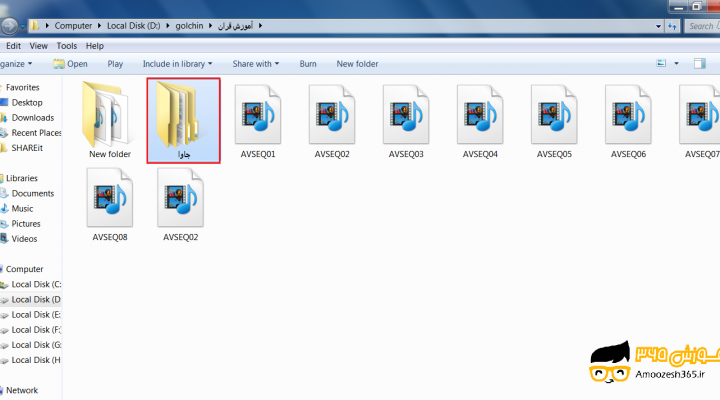The image size is (720, 400).
Task: Open the view options dropdown arrow
Action: tap(676, 63)
